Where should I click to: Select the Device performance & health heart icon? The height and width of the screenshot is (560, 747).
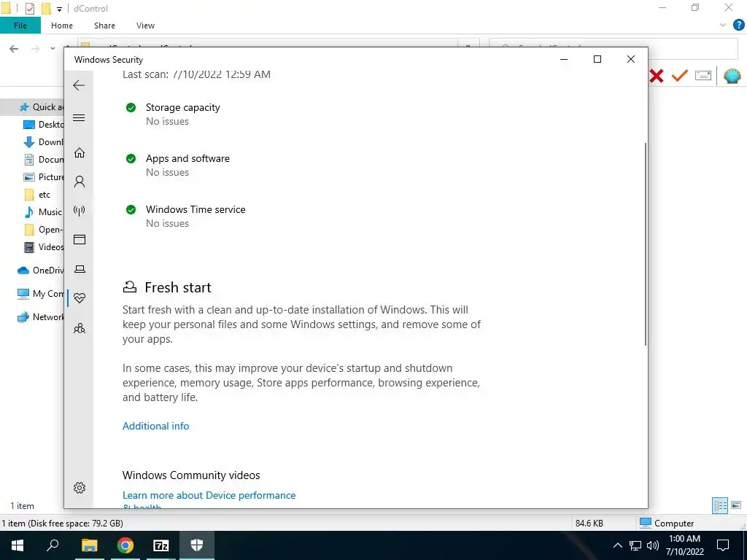[80, 298]
